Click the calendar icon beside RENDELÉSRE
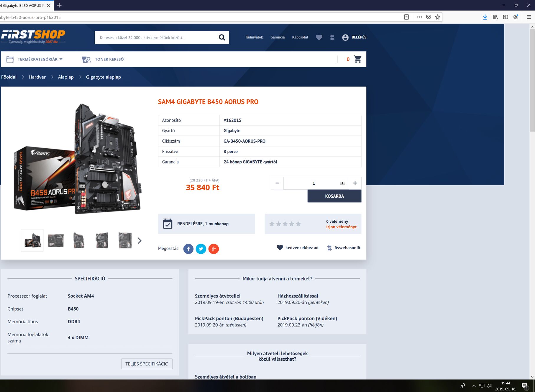The image size is (535, 392). coord(168,224)
